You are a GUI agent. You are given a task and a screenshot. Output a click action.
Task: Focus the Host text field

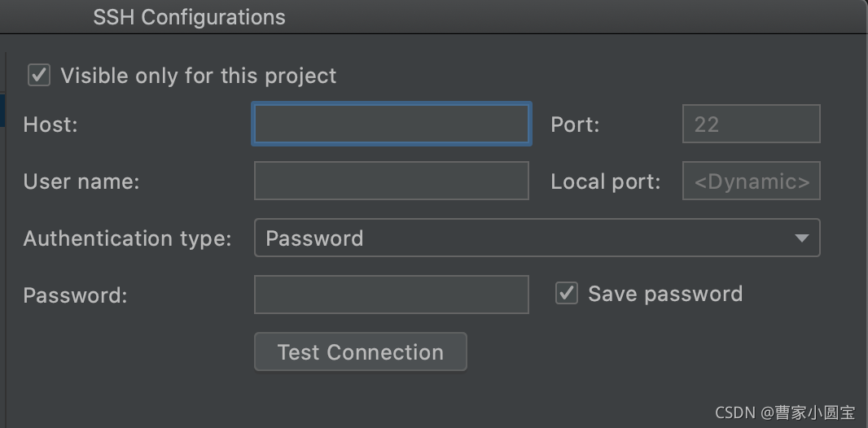pos(392,124)
